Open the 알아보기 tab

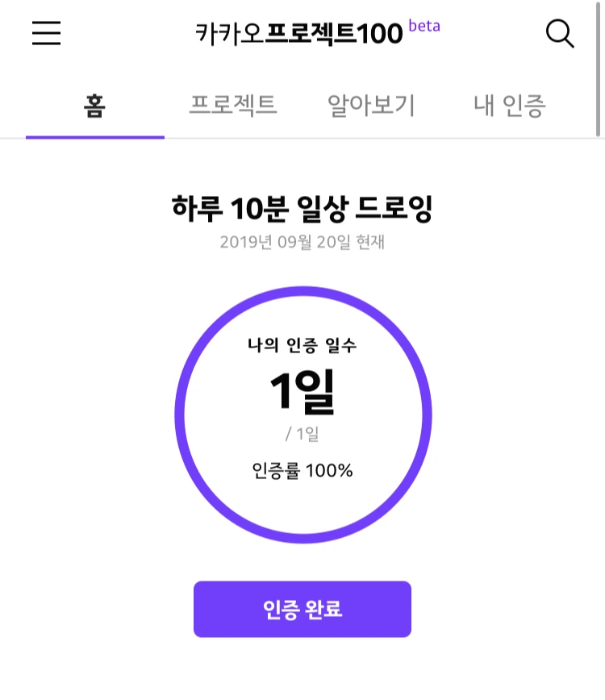click(x=372, y=106)
